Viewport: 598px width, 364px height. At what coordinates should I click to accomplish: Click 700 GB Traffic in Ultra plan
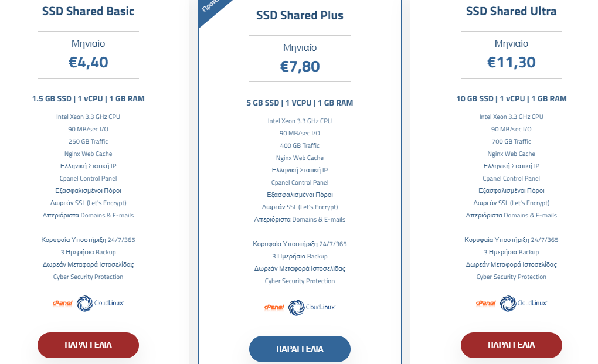(511, 141)
